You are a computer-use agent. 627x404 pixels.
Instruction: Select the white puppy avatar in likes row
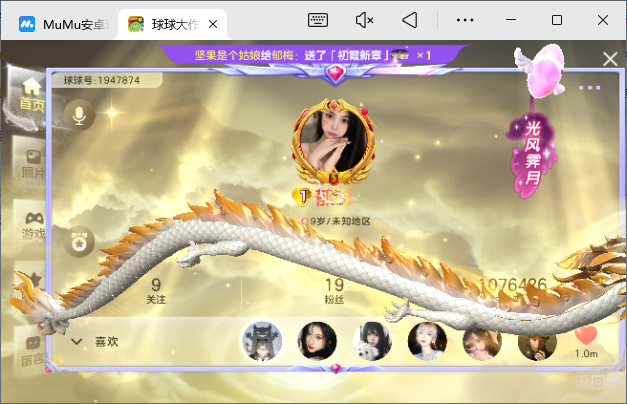click(x=372, y=342)
